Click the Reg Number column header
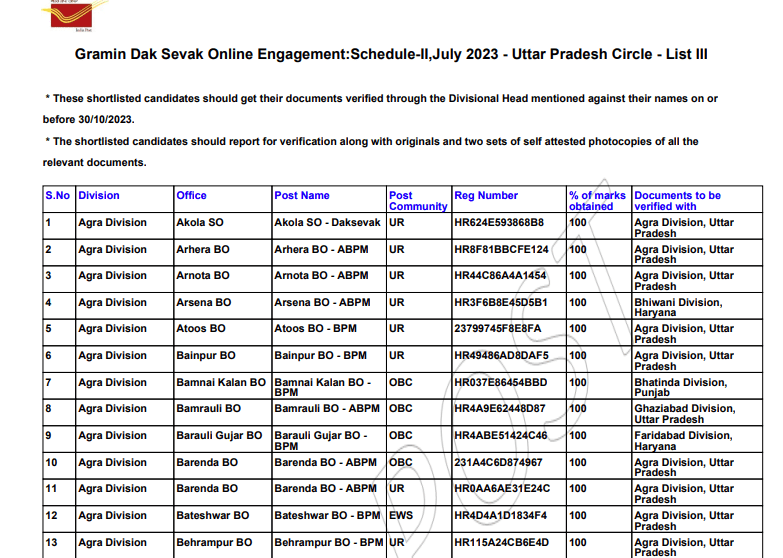Screen dimensions: 783x558 click(x=486, y=196)
